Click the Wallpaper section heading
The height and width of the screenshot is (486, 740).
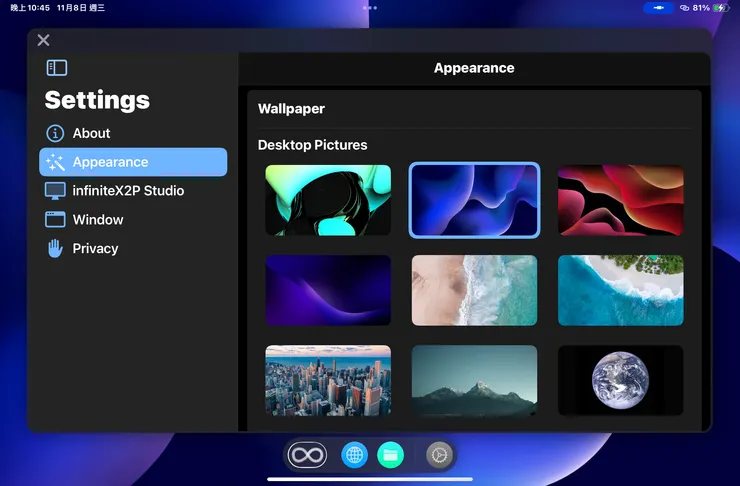point(291,109)
